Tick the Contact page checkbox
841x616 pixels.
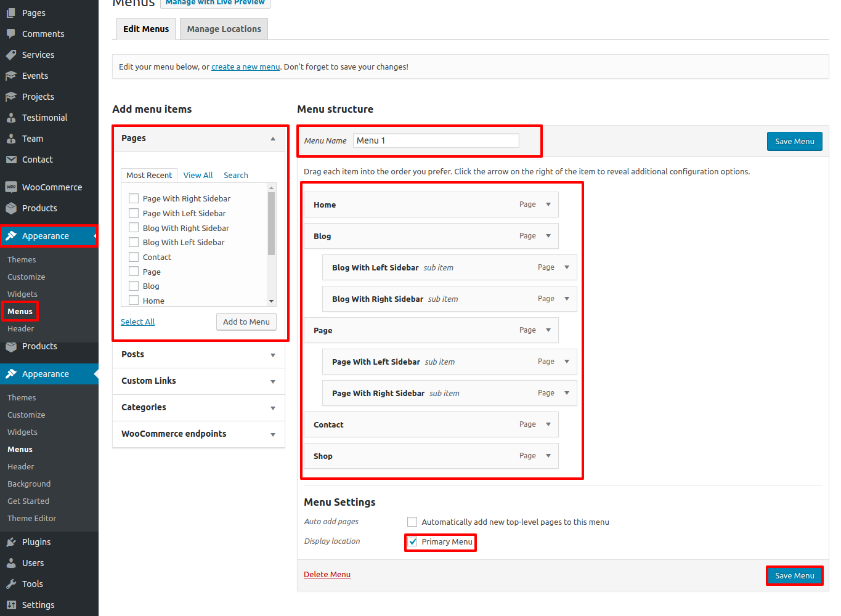tap(134, 257)
